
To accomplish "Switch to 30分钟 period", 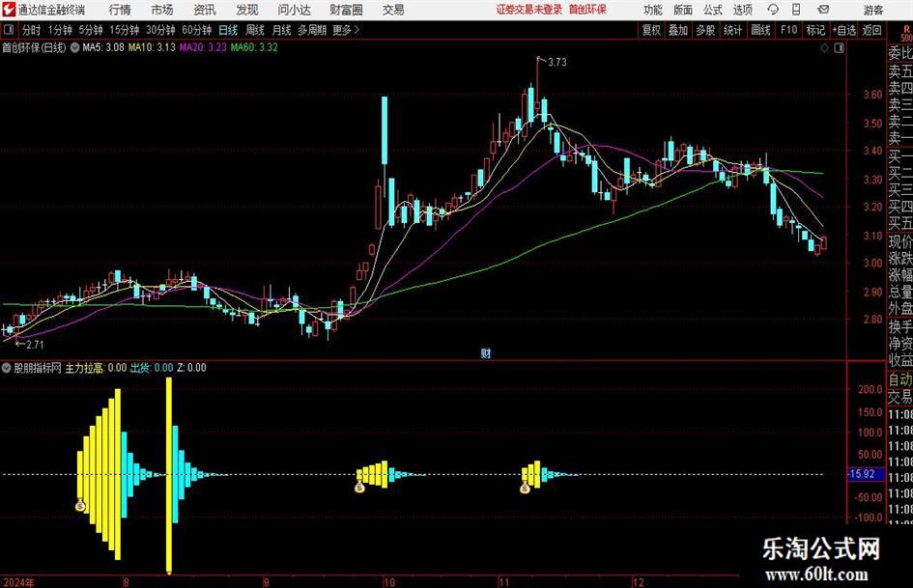I will pos(160,30).
